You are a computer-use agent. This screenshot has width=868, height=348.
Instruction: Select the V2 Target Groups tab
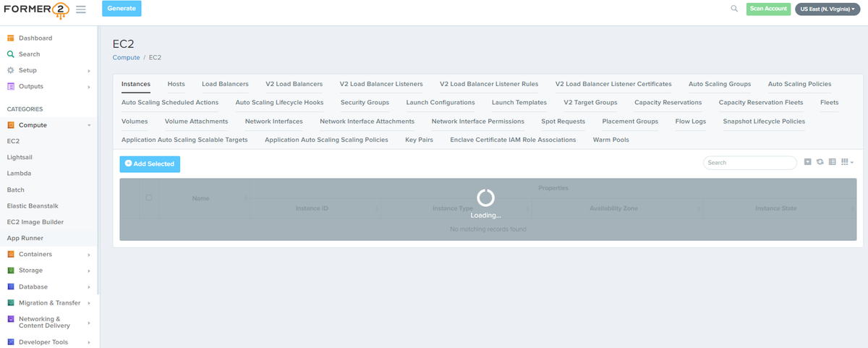tap(590, 103)
